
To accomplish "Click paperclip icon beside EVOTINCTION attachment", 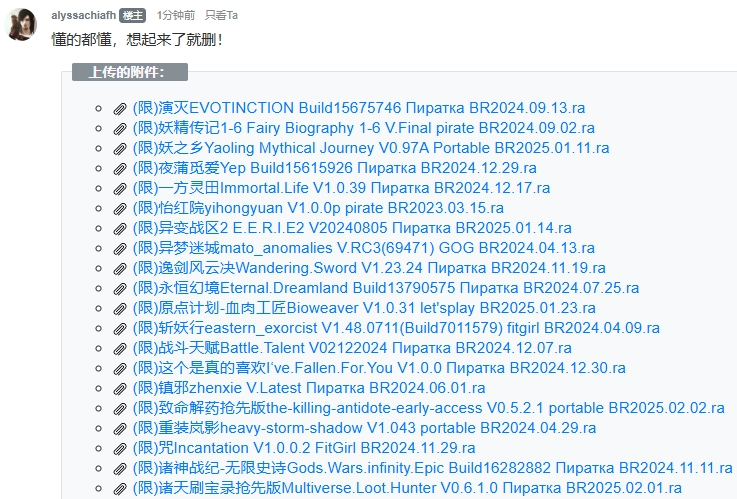I will pyautogui.click(x=120, y=109).
